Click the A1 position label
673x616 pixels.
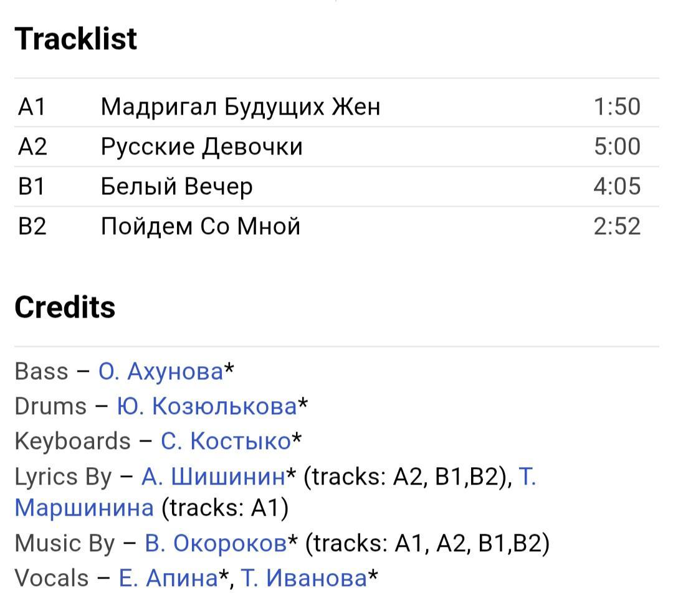click(x=32, y=107)
